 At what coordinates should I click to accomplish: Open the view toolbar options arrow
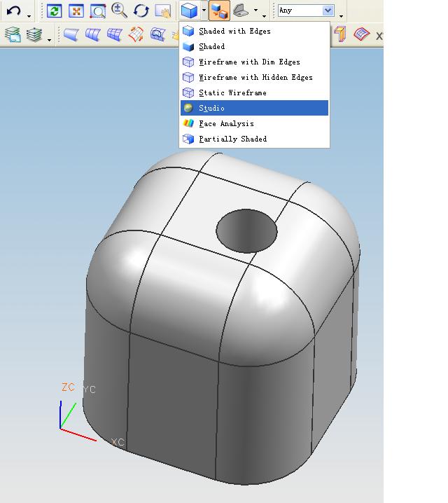coord(264,16)
